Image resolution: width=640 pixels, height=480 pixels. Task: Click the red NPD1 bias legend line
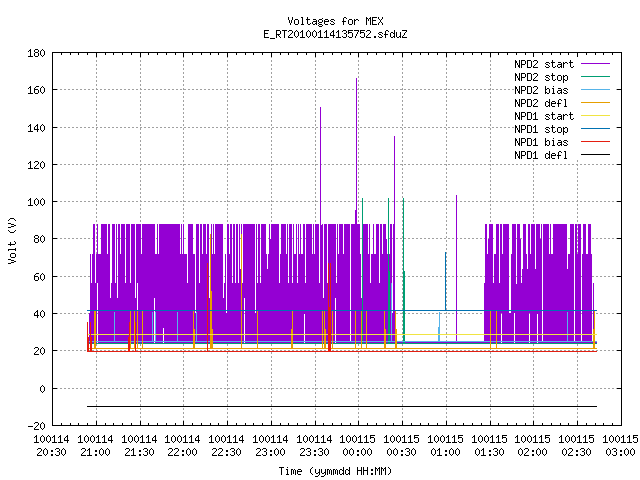(595, 142)
